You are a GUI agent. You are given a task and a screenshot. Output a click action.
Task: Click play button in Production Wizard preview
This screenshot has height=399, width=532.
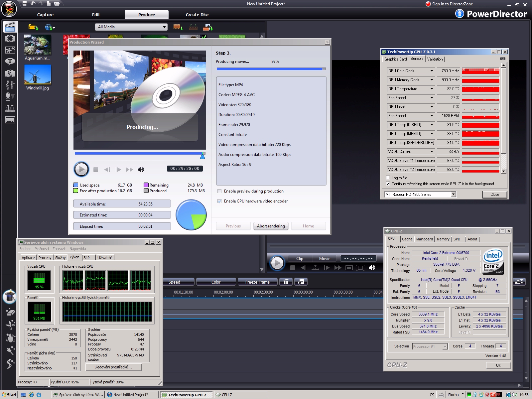pyautogui.click(x=81, y=169)
